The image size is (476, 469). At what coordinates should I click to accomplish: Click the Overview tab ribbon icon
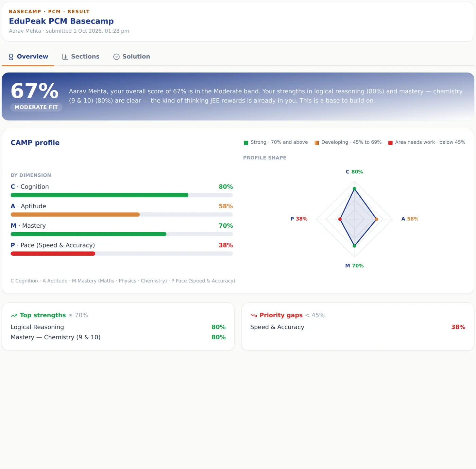click(x=11, y=57)
